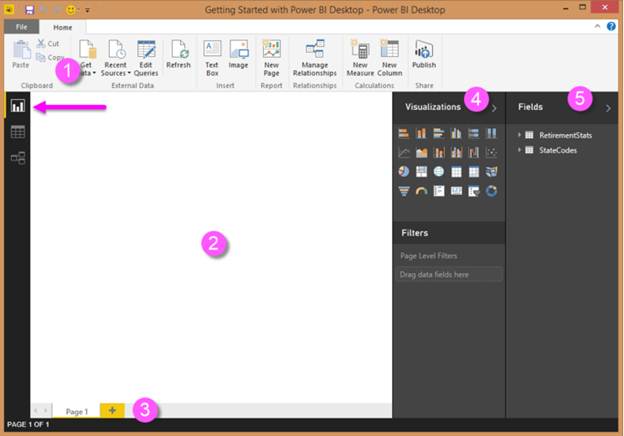Select the gauge visualization
This screenshot has width=624, height=436.
(421, 191)
